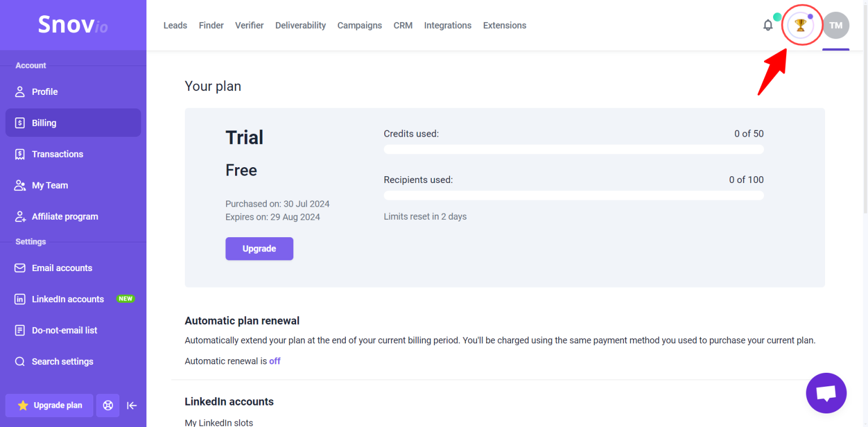
Task: Open the Verifier menu
Action: coord(249,25)
